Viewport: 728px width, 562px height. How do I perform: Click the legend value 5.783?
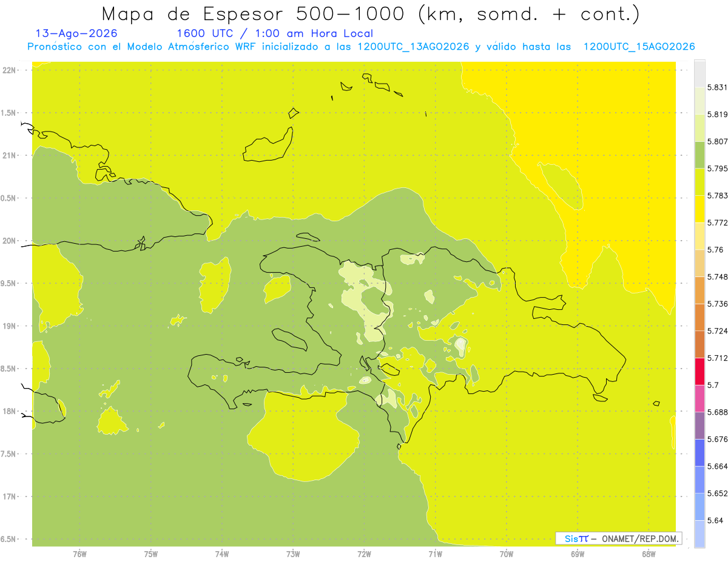(717, 195)
